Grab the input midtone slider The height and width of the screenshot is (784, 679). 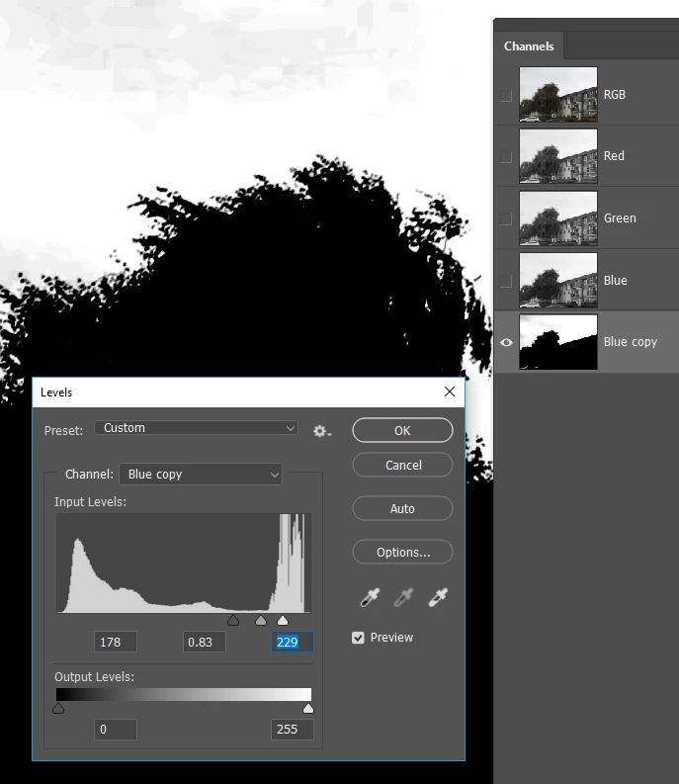tap(261, 621)
